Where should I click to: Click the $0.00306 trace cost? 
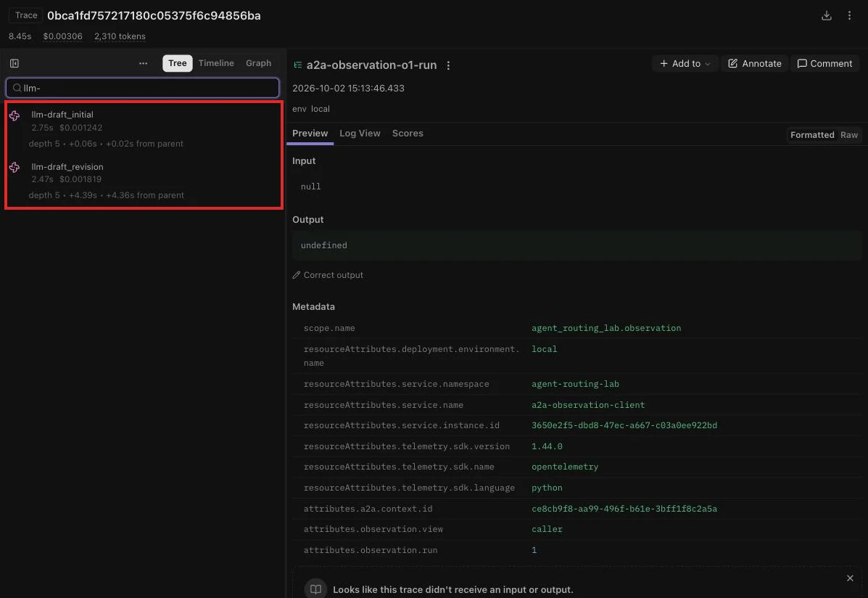[x=62, y=36]
